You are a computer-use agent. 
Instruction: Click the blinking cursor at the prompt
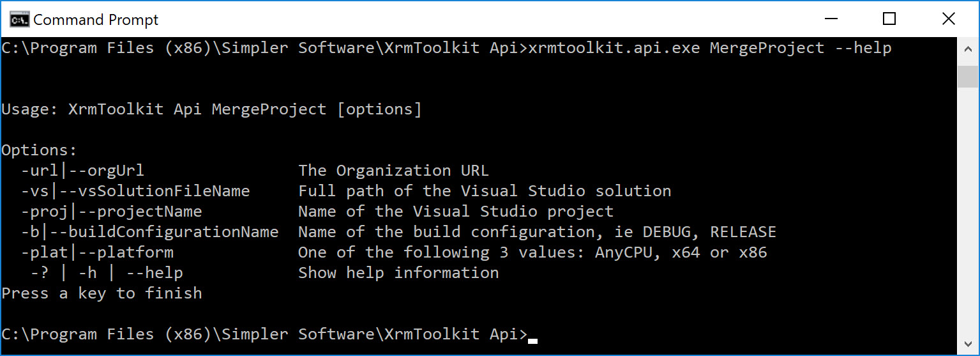click(x=533, y=341)
